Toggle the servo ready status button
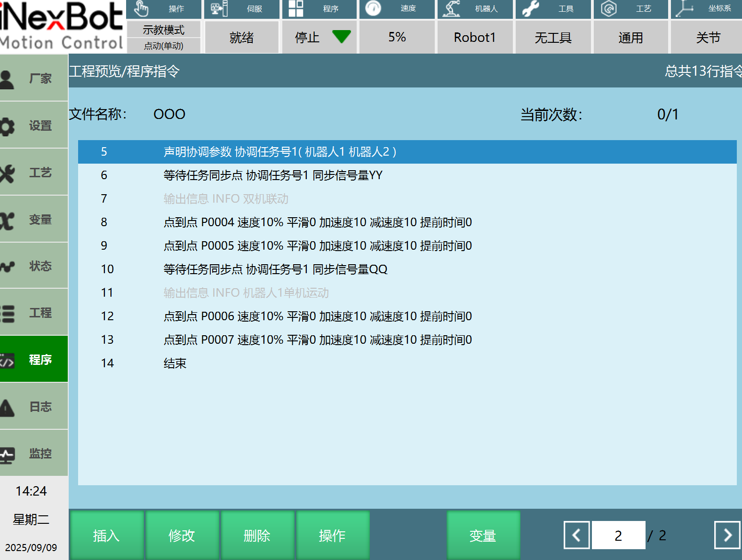 click(241, 38)
